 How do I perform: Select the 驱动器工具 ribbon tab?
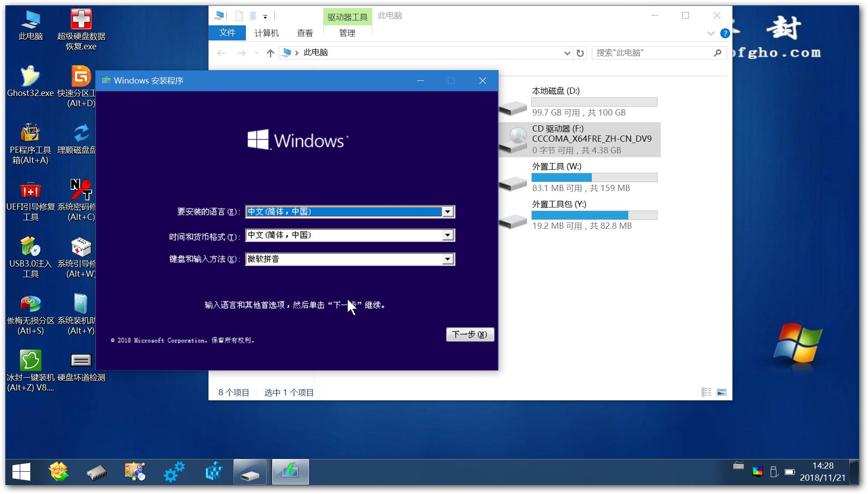[347, 16]
